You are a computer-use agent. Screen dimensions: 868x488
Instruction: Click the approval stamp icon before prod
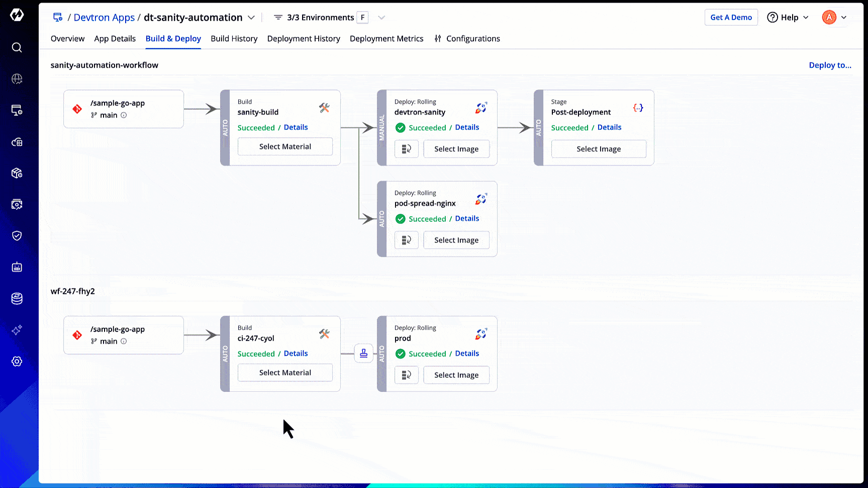pyautogui.click(x=363, y=354)
